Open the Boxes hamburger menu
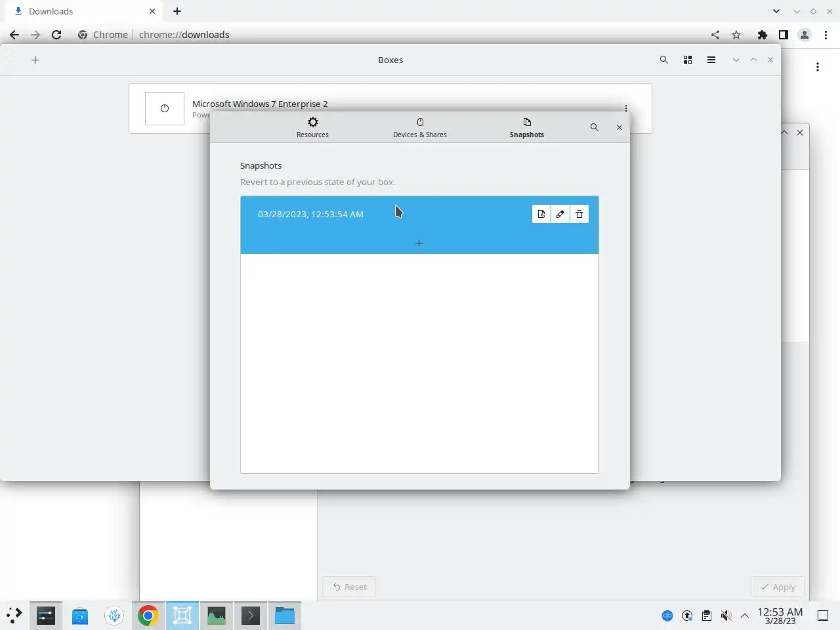 point(711,60)
